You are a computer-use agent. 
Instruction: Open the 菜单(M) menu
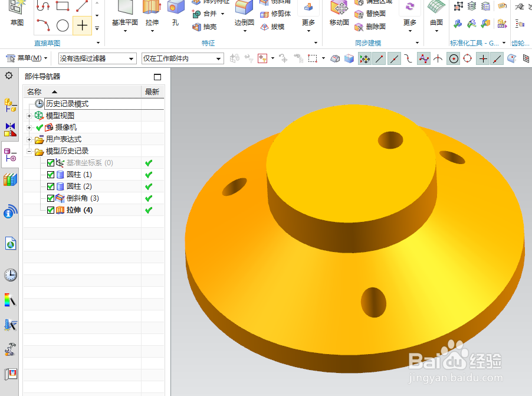click(27, 58)
